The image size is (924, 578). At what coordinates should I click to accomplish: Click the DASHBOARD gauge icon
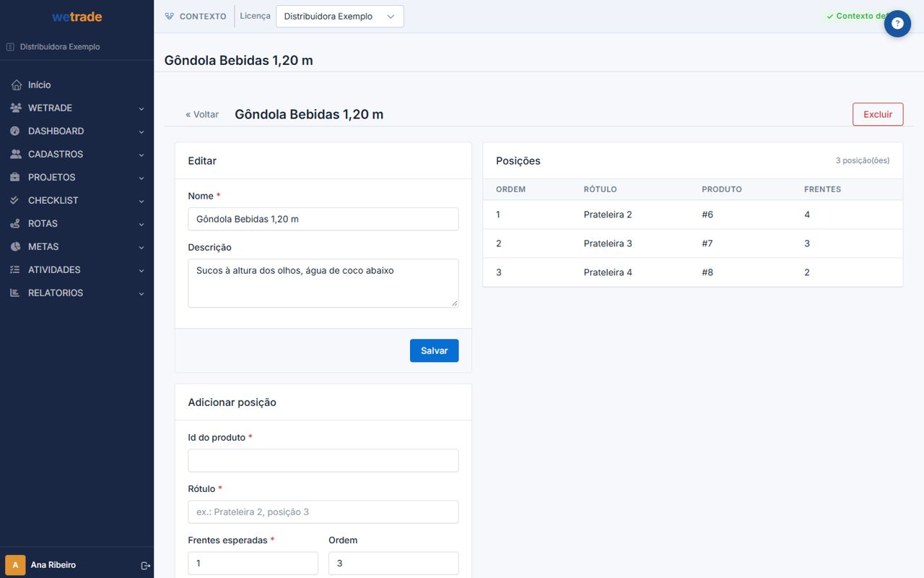tap(16, 131)
